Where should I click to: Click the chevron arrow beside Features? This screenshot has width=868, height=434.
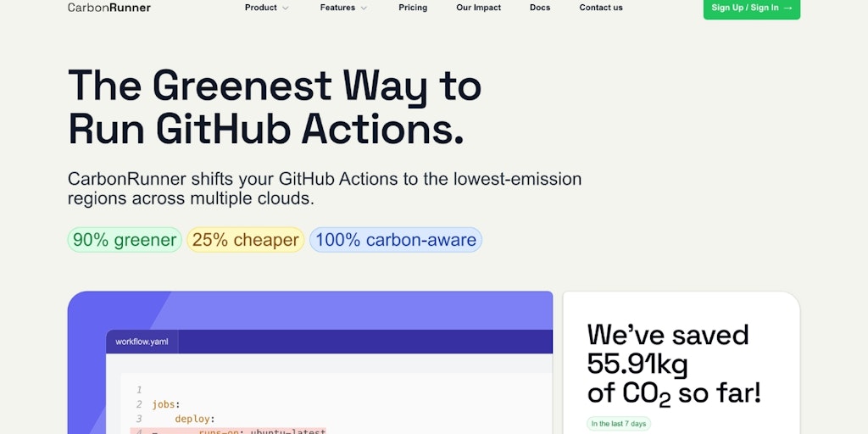364,8
